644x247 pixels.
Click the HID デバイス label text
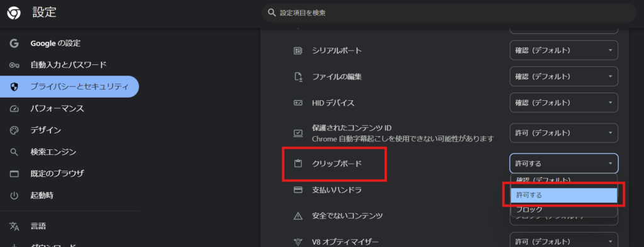coord(333,103)
